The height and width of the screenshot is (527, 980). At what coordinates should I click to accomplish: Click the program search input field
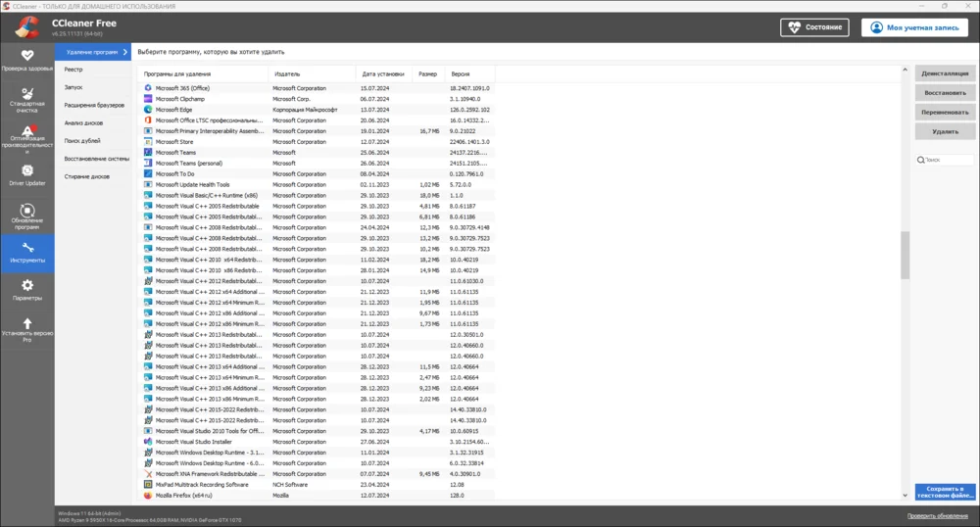coord(945,160)
